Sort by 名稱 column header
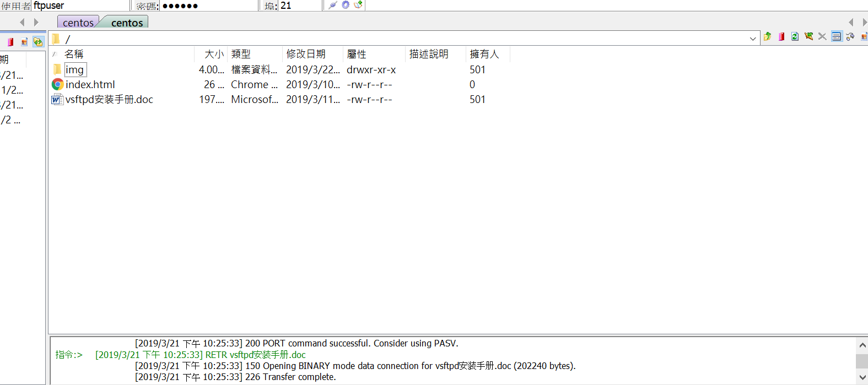868x385 pixels. [x=74, y=54]
